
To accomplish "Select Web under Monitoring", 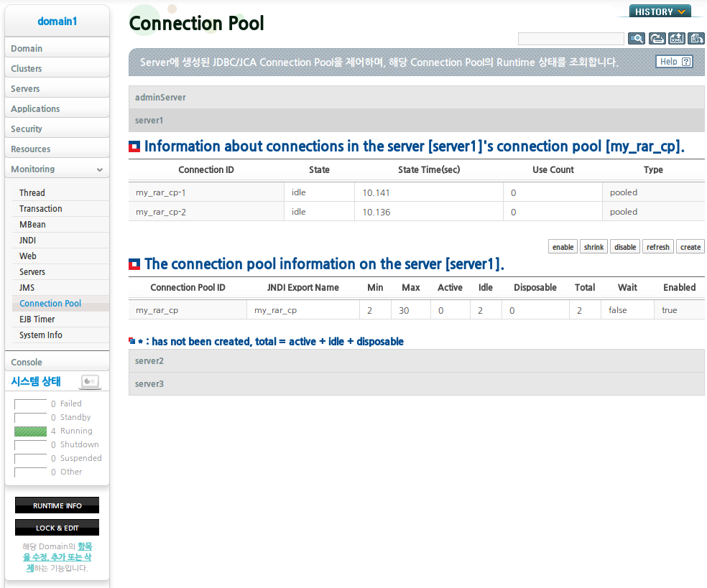I will click(x=60, y=256).
